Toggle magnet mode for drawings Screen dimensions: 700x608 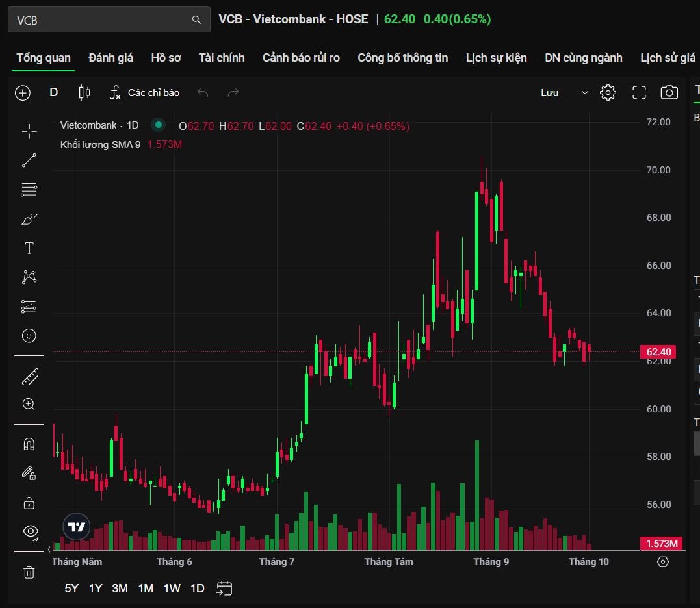click(29, 444)
